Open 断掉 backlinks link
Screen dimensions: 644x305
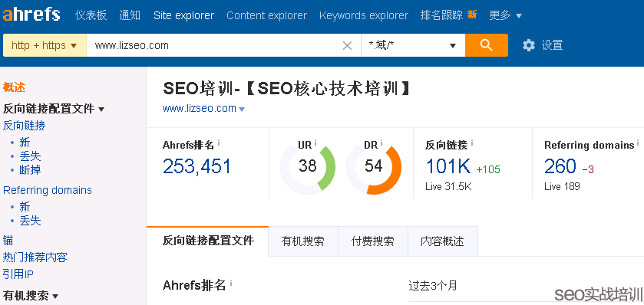(x=31, y=169)
